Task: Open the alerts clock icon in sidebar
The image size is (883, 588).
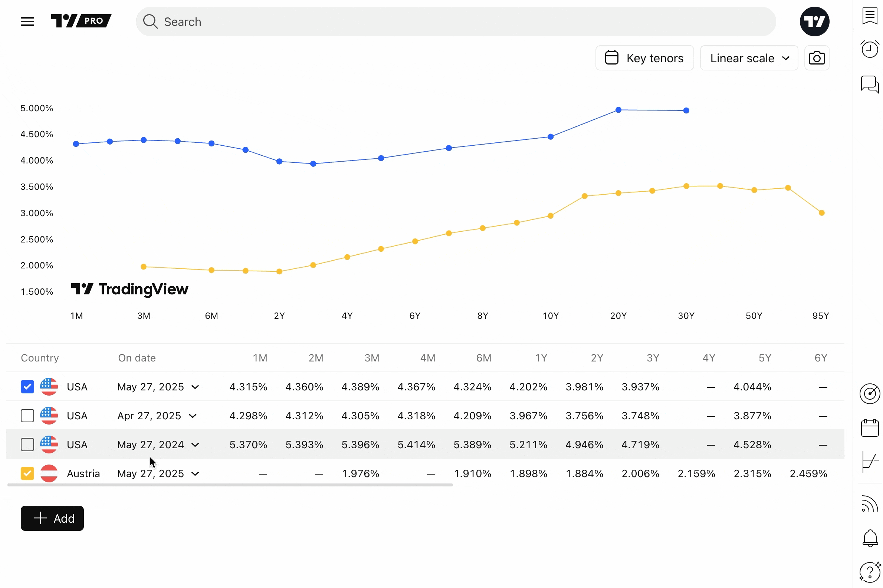Action: click(869, 49)
